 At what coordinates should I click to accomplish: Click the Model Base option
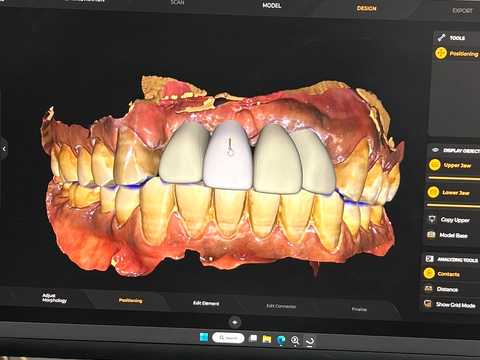click(448, 235)
